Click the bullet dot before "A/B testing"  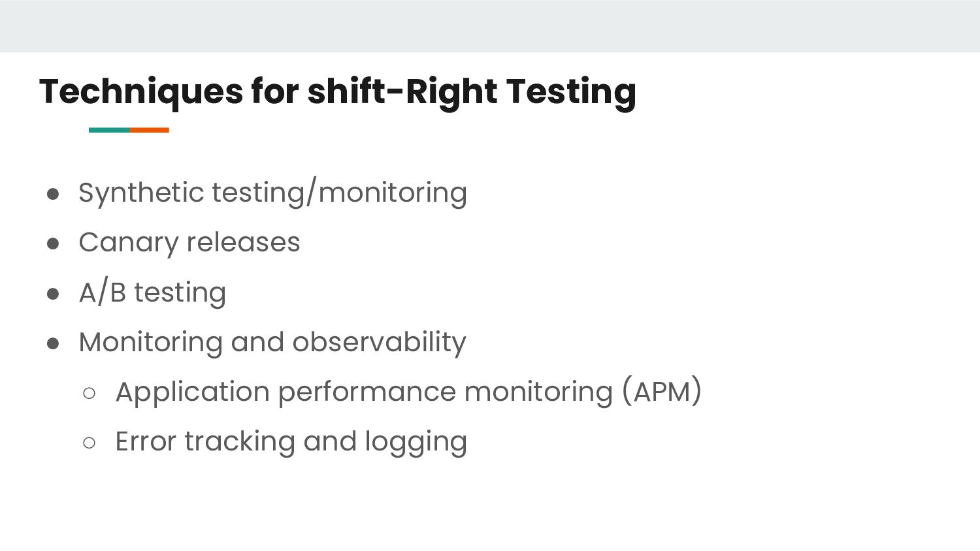tap(54, 294)
